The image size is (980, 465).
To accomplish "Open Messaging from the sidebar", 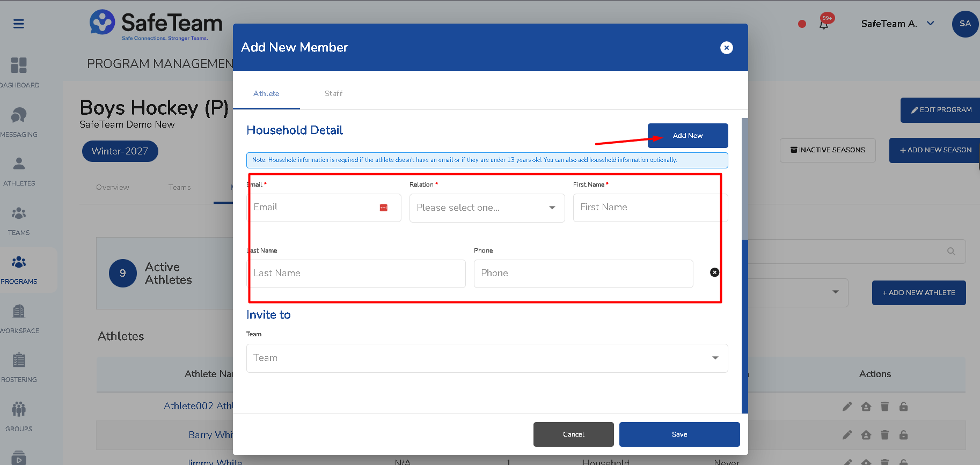I will pyautogui.click(x=19, y=122).
